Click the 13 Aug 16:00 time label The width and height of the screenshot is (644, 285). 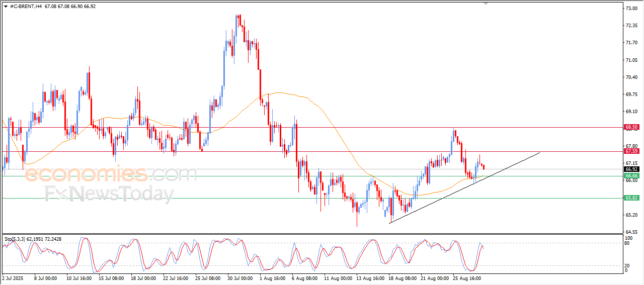click(370, 277)
